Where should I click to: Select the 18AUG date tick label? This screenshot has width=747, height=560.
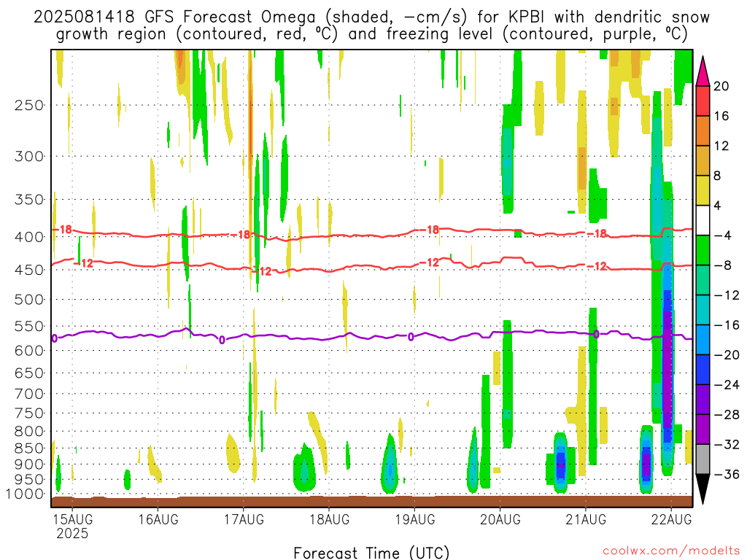[329, 519]
